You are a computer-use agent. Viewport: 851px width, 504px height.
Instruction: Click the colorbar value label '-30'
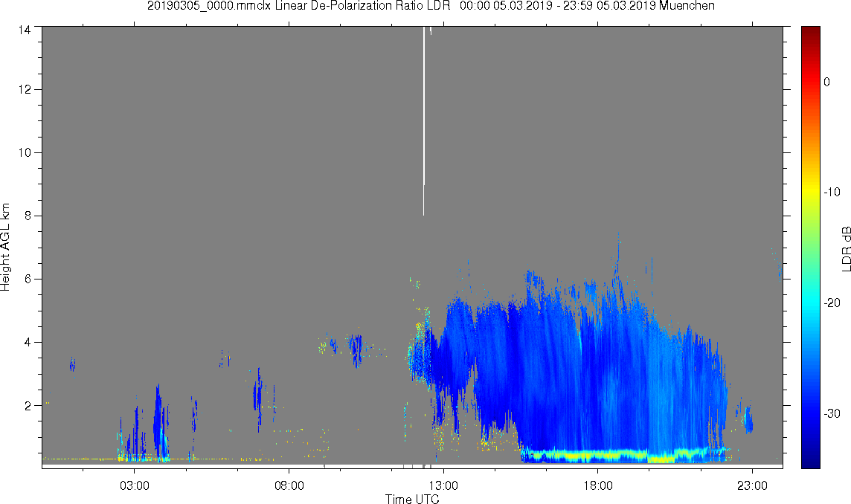point(832,413)
